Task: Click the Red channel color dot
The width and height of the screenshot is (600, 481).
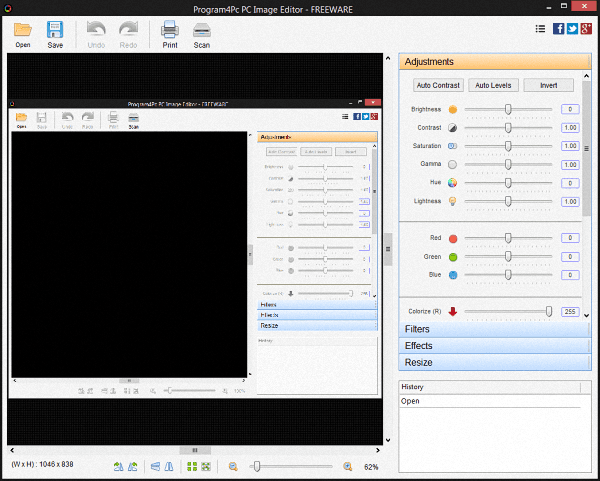Action: point(453,239)
